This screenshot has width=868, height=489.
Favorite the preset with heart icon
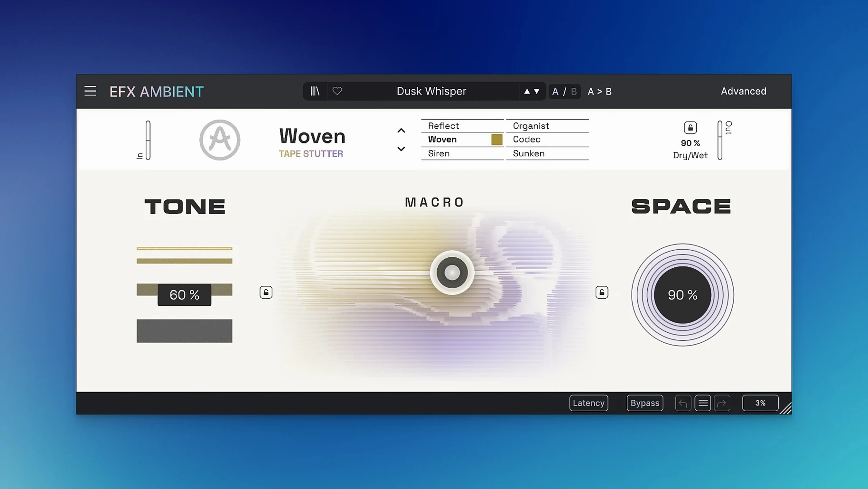[x=337, y=91]
